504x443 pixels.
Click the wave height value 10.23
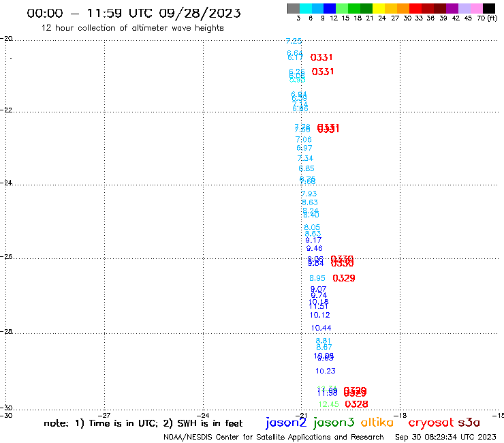pyautogui.click(x=326, y=371)
